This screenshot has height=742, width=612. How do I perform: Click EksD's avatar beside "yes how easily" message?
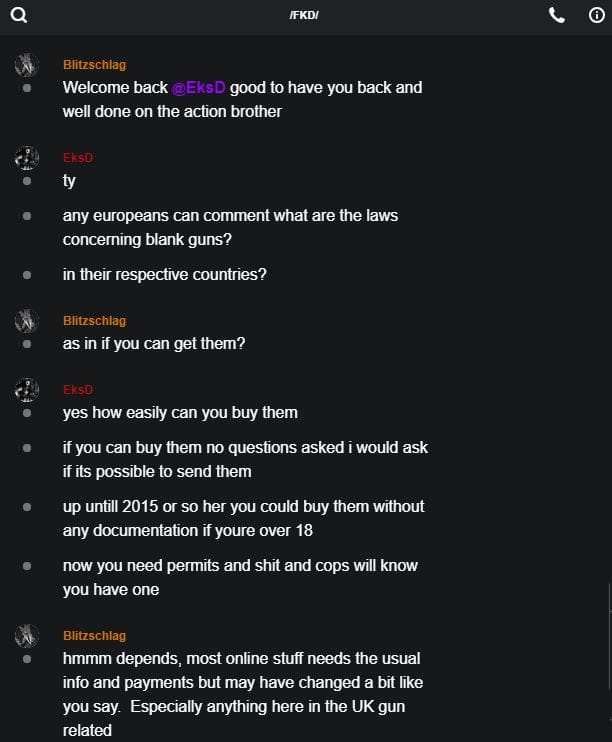26,389
